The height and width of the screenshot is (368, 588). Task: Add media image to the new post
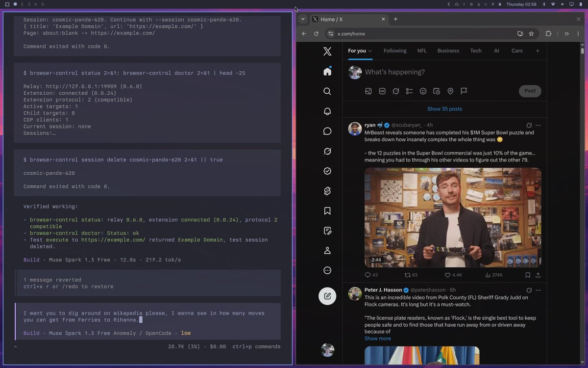coord(368,91)
